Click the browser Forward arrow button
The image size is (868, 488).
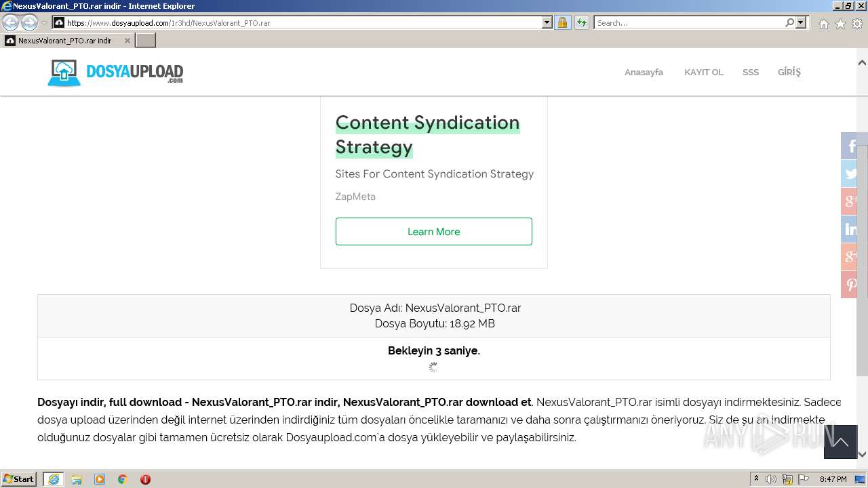[x=29, y=23]
